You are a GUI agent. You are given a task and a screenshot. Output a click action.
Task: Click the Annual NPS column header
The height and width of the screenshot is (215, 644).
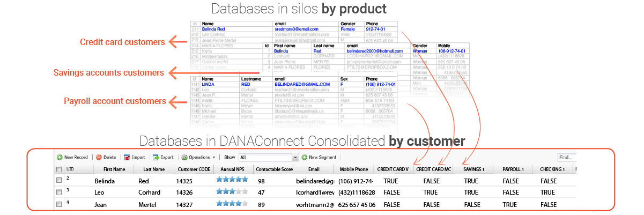(232, 169)
